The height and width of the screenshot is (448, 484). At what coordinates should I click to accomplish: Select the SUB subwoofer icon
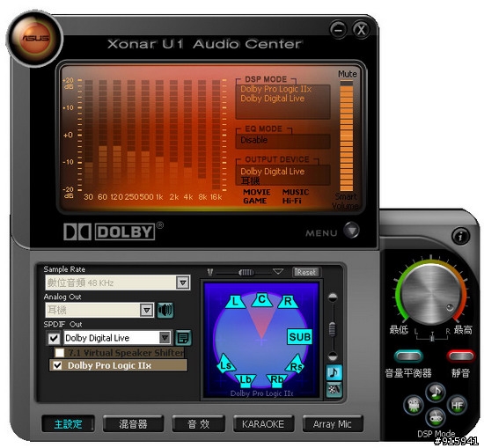(x=299, y=336)
